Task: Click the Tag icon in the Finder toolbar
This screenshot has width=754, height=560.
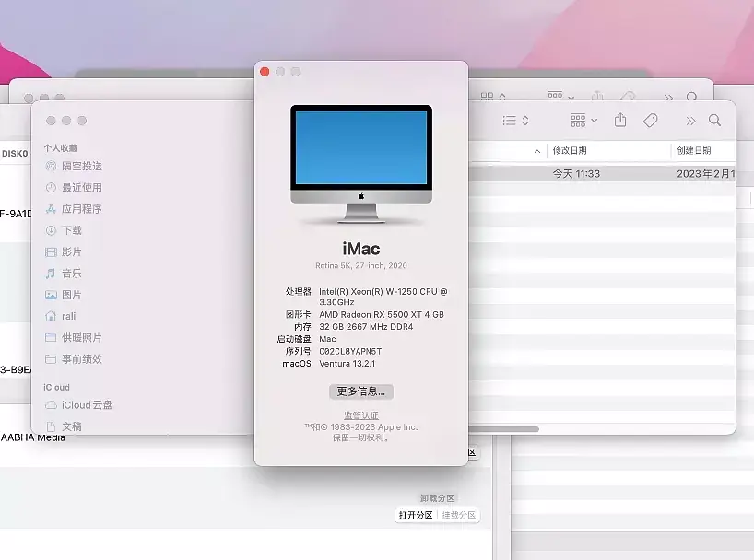Action: click(651, 120)
